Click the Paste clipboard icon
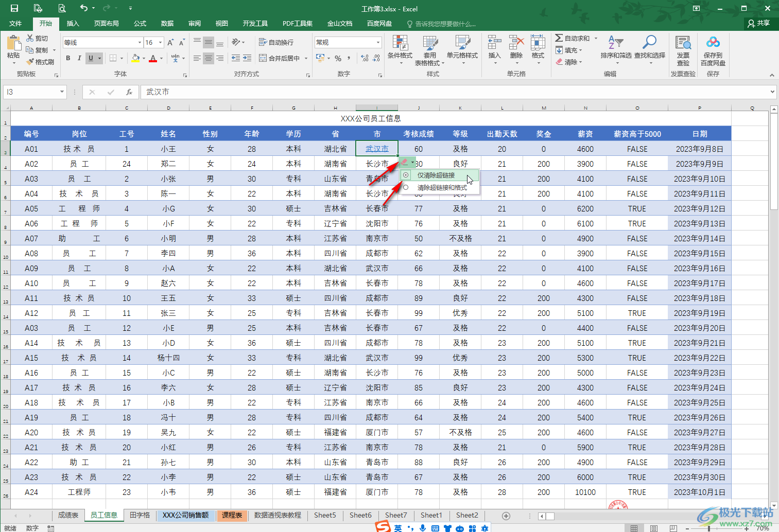The width and height of the screenshot is (779, 532). [13, 43]
